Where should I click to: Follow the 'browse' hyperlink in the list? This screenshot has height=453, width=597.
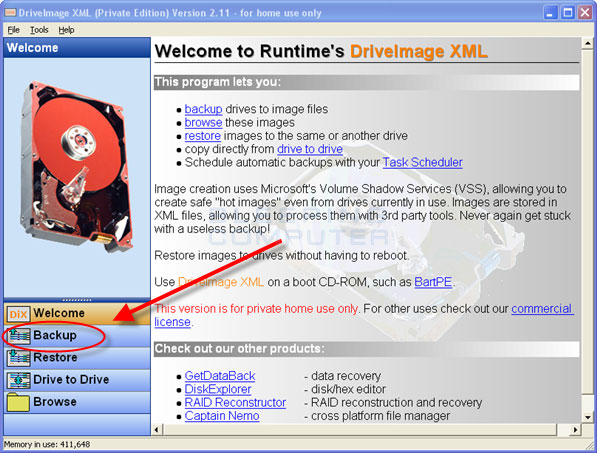[x=203, y=123]
